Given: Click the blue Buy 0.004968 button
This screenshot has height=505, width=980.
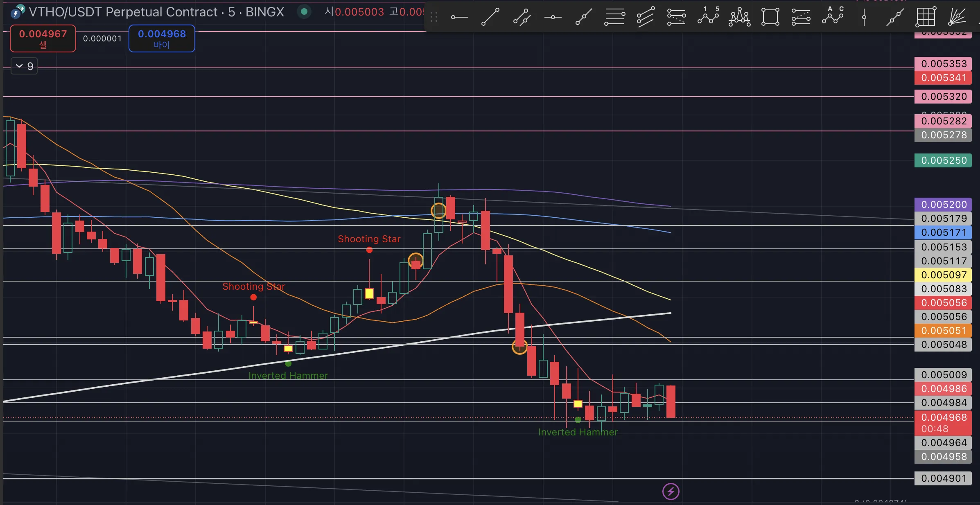Looking at the screenshot, I should 162,38.
